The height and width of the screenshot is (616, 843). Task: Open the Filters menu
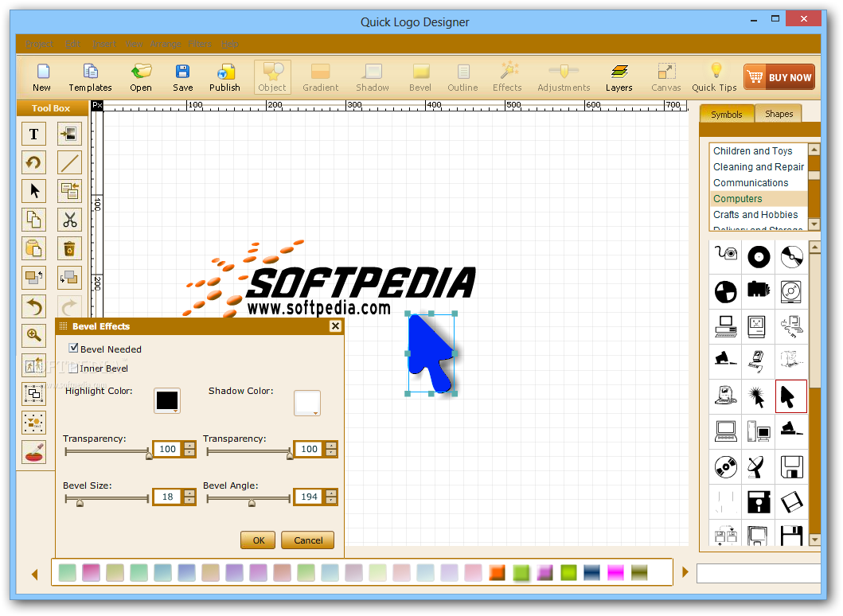(x=200, y=44)
